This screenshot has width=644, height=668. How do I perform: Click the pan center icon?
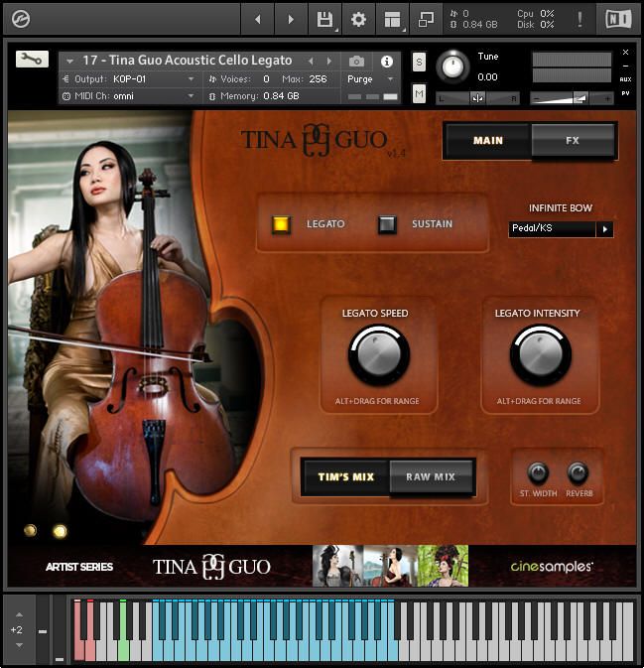pyautogui.click(x=477, y=98)
